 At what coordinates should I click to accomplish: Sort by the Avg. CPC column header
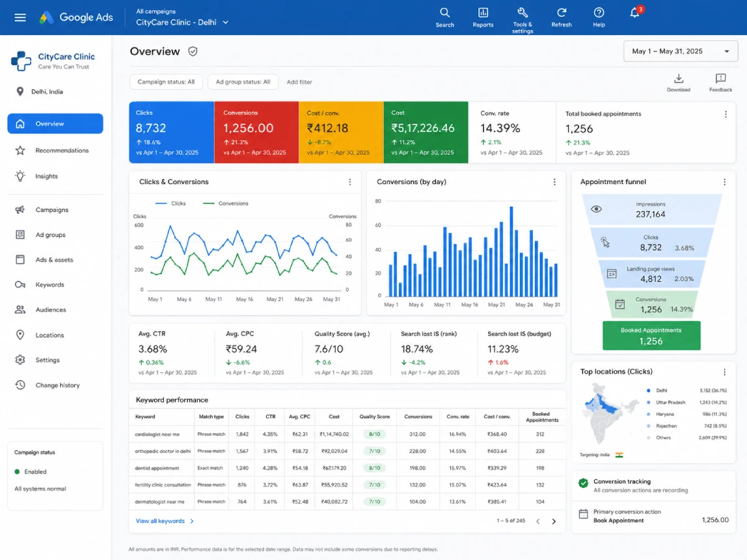(x=299, y=417)
